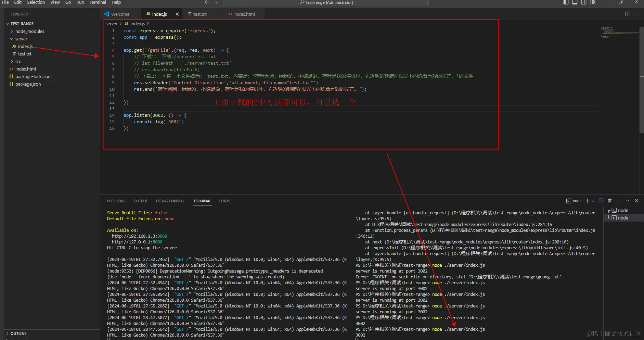Open the editor More Actions ellipsis
The height and width of the screenshot is (340, 644).
click(636, 14)
